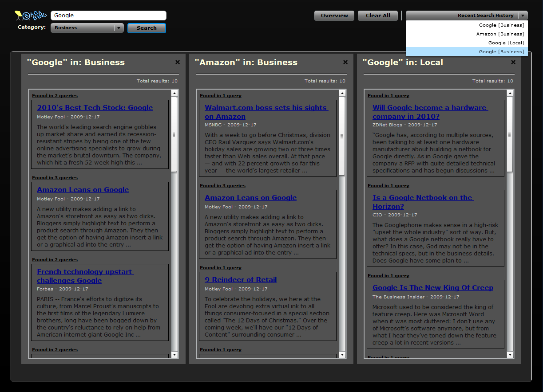Viewport: 543px width, 392px height.
Task: Click "Found in 1 query" above King Of Creep article
Action: click(x=388, y=276)
